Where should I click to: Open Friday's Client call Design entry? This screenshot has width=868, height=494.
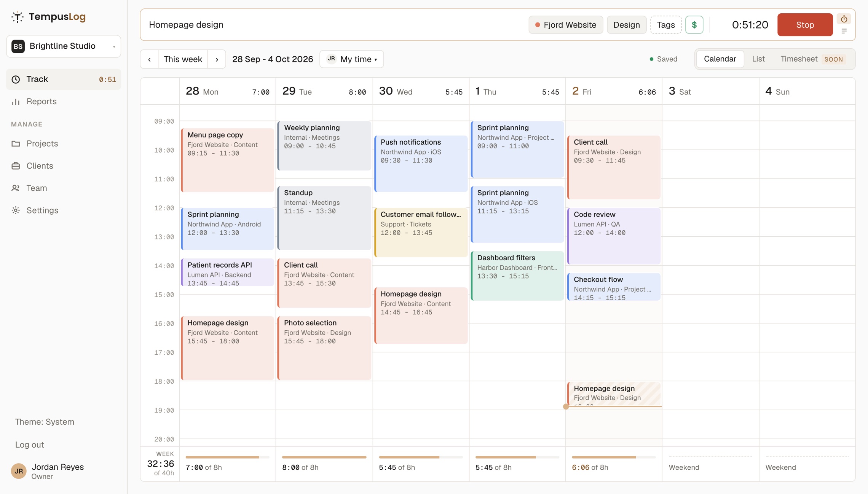click(x=614, y=167)
